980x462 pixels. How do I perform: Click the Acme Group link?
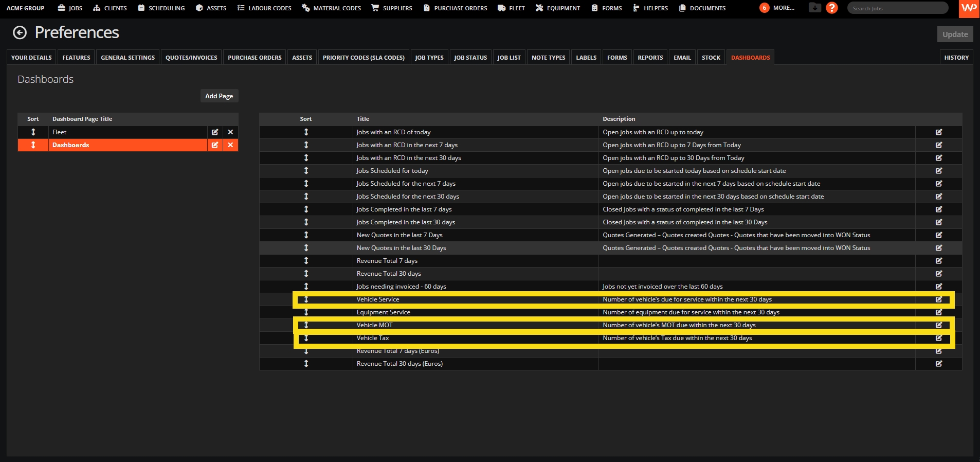coord(25,8)
